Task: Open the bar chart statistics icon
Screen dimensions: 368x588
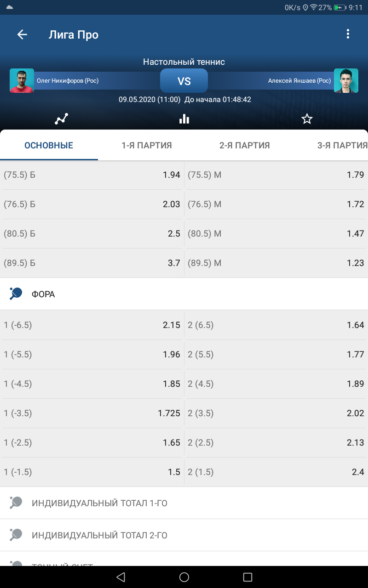Action: click(x=184, y=119)
